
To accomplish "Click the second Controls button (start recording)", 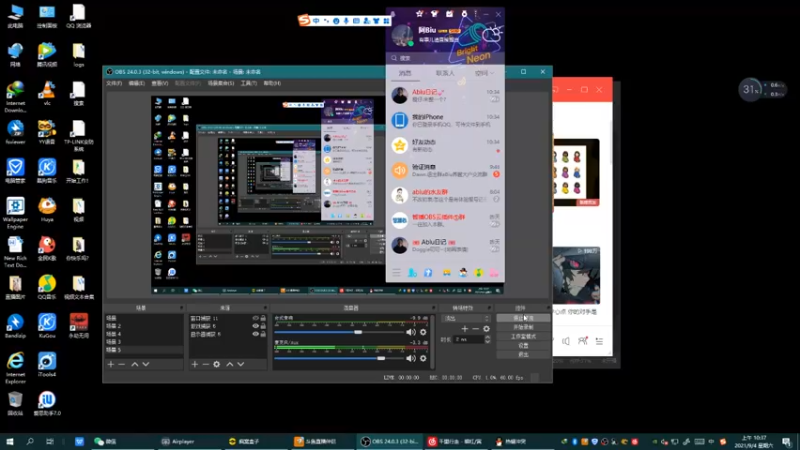I will [523, 327].
